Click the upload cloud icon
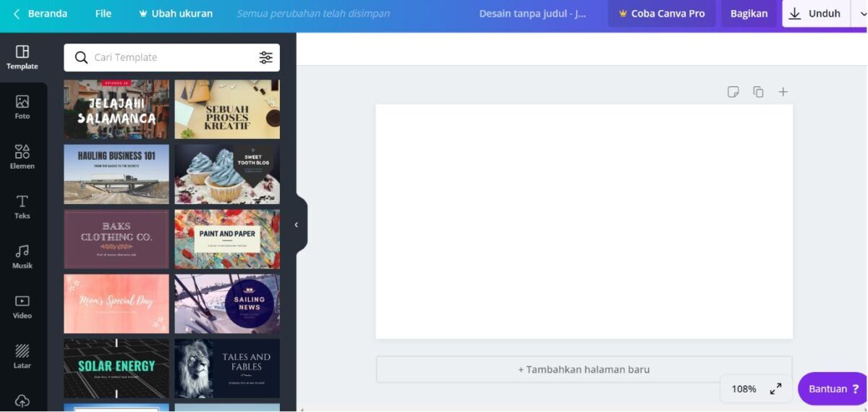Screen dimensions: 868x412 click(x=22, y=400)
